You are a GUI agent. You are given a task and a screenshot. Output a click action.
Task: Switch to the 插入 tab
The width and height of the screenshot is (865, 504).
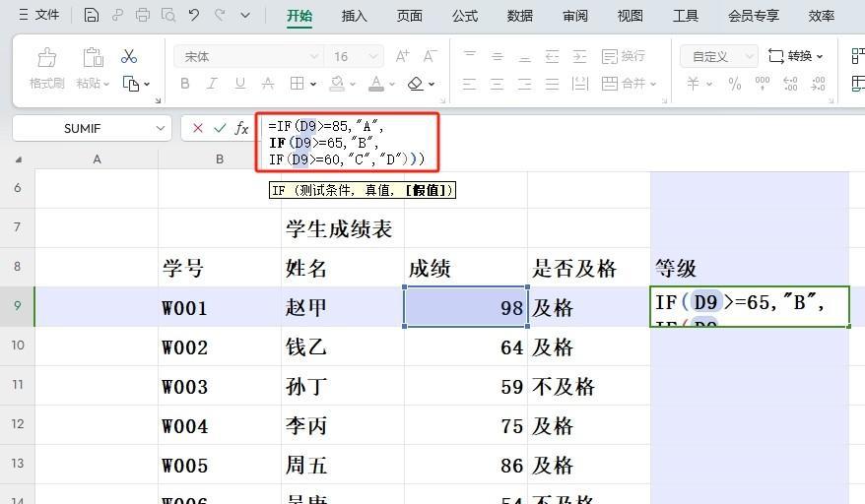point(354,16)
